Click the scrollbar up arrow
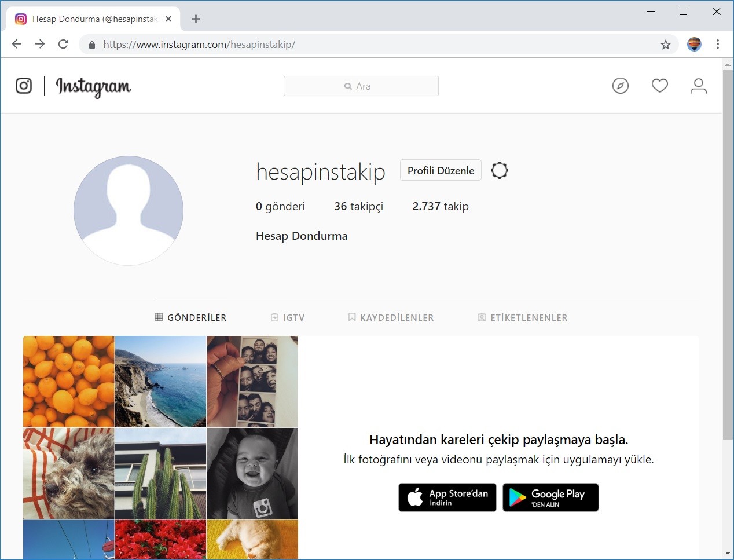The image size is (734, 560). click(x=728, y=64)
